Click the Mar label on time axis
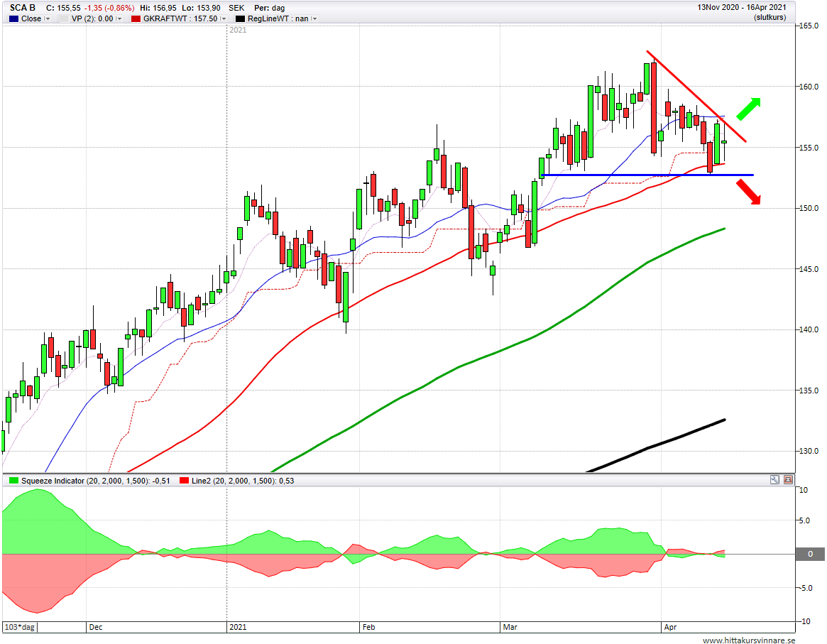Image resolution: width=827 pixels, height=644 pixels. pyautogui.click(x=510, y=627)
